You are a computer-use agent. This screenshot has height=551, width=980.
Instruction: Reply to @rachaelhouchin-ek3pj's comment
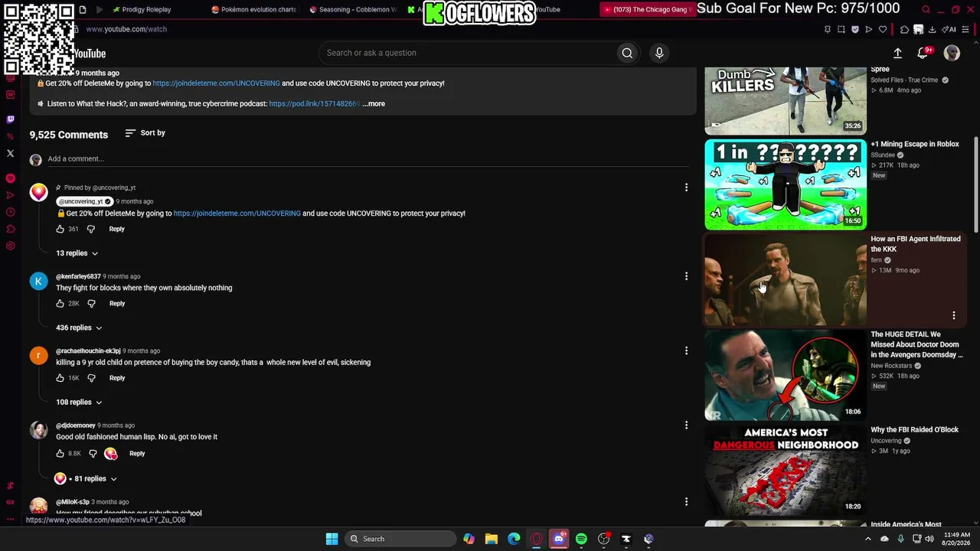pos(117,378)
